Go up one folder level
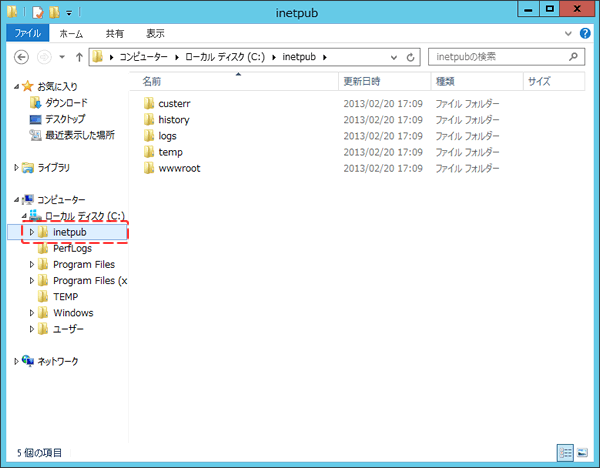This screenshot has height=468, width=600. 79,57
